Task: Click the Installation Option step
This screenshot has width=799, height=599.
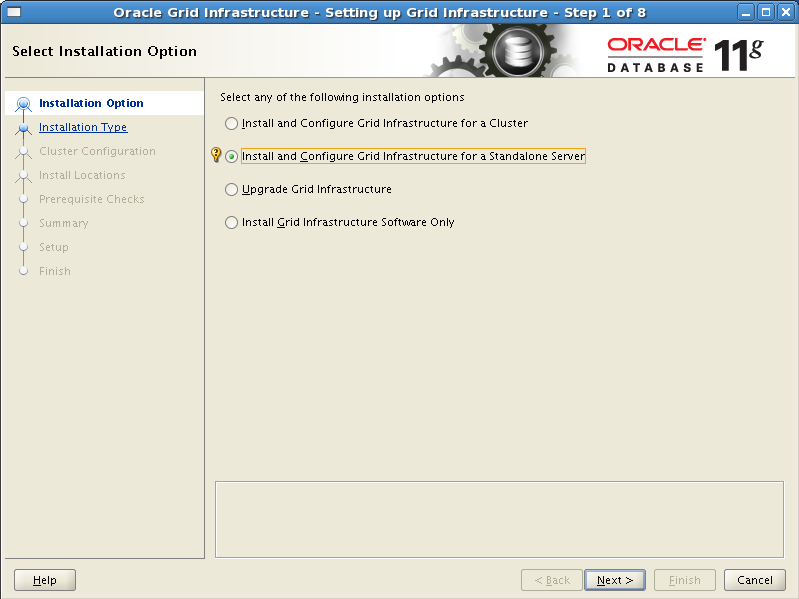Action: pos(91,103)
